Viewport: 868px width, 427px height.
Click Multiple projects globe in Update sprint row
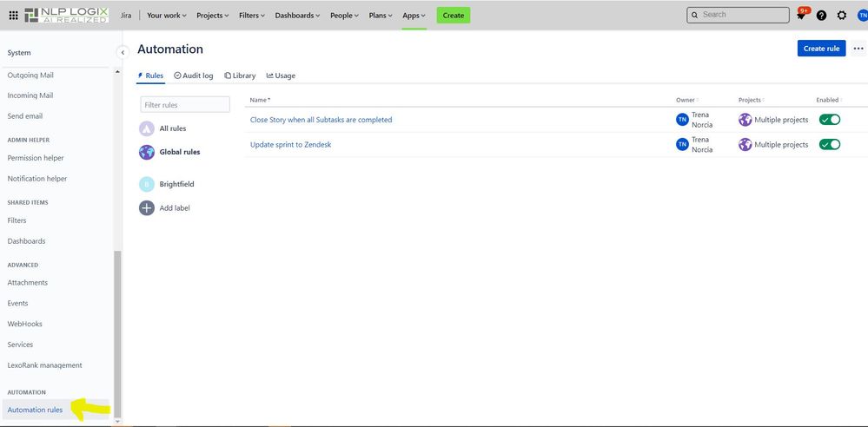coord(745,145)
